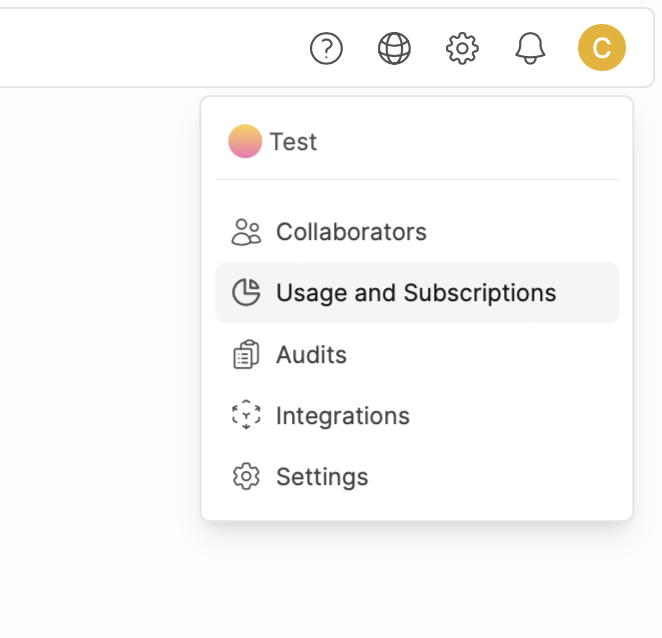Click the yellow 'C' user avatar
The width and height of the screenshot is (662, 638).
(x=601, y=48)
